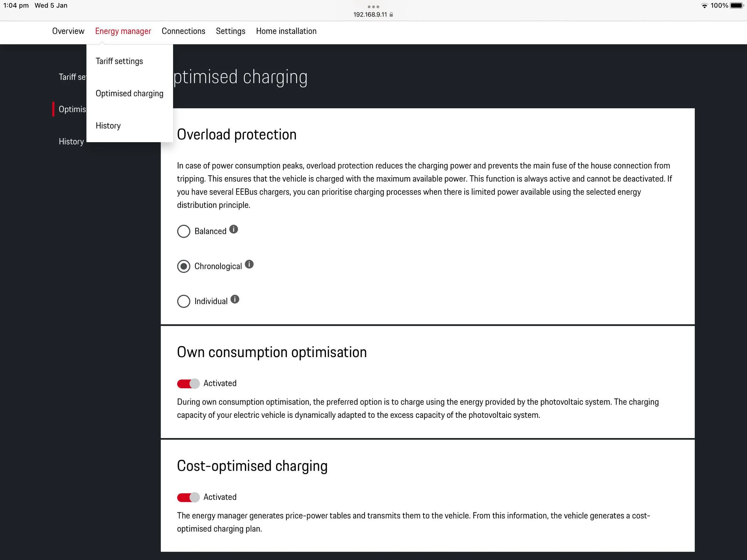This screenshot has height=560, width=747.
Task: Tap the lock icon beside the address
Action: pyautogui.click(x=391, y=15)
